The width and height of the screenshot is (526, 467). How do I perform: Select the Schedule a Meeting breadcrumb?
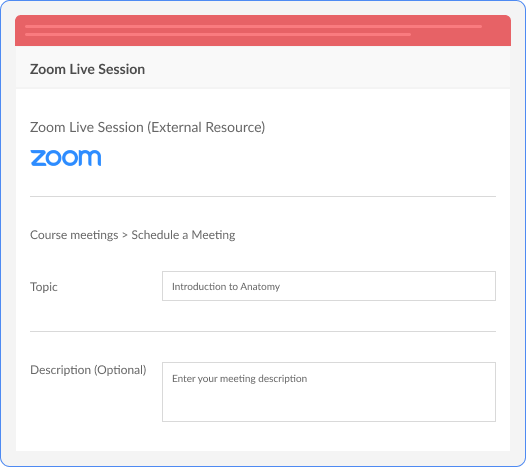coord(183,235)
